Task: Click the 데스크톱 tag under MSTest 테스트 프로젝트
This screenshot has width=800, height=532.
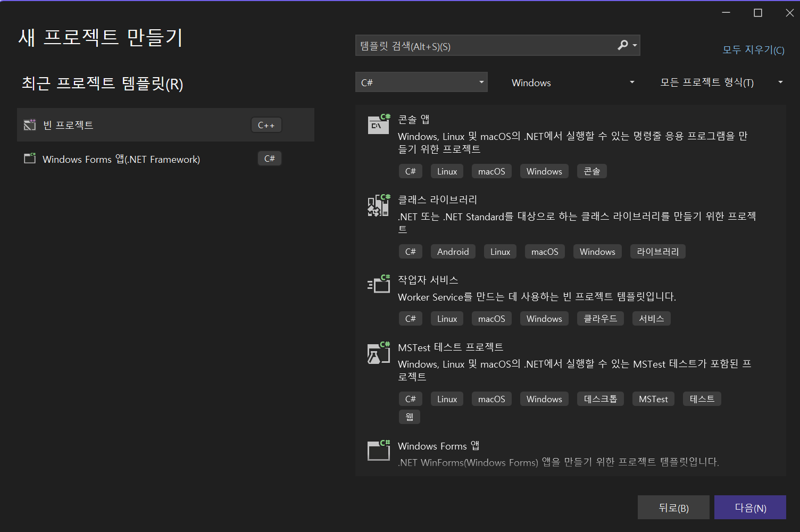Action: click(x=601, y=399)
